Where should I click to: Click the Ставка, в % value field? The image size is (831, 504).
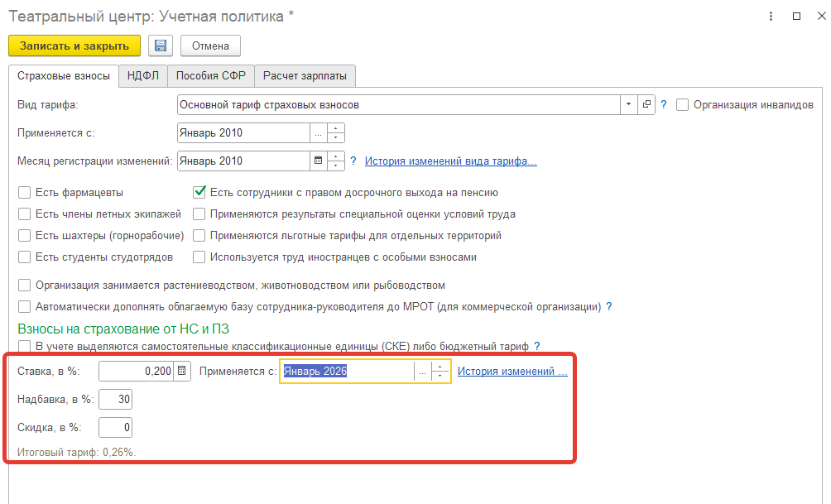pyautogui.click(x=137, y=371)
